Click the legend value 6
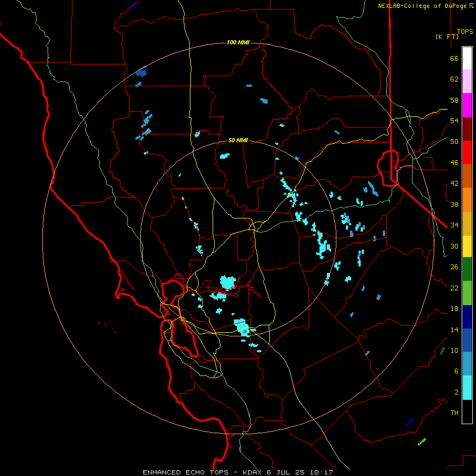The height and width of the screenshot is (476, 476). coord(456,371)
